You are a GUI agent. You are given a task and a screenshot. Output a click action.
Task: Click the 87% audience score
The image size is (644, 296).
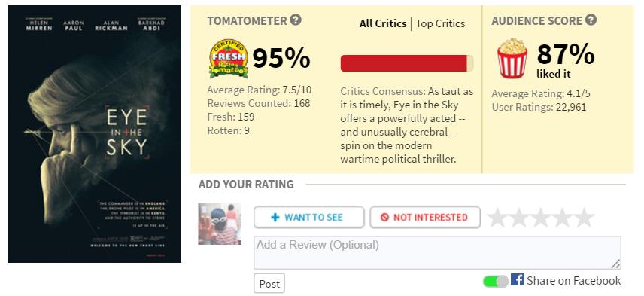click(x=566, y=54)
